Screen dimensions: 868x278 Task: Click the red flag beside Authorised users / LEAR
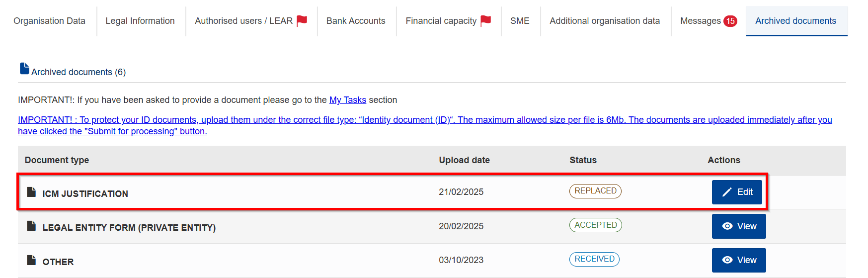point(302,20)
